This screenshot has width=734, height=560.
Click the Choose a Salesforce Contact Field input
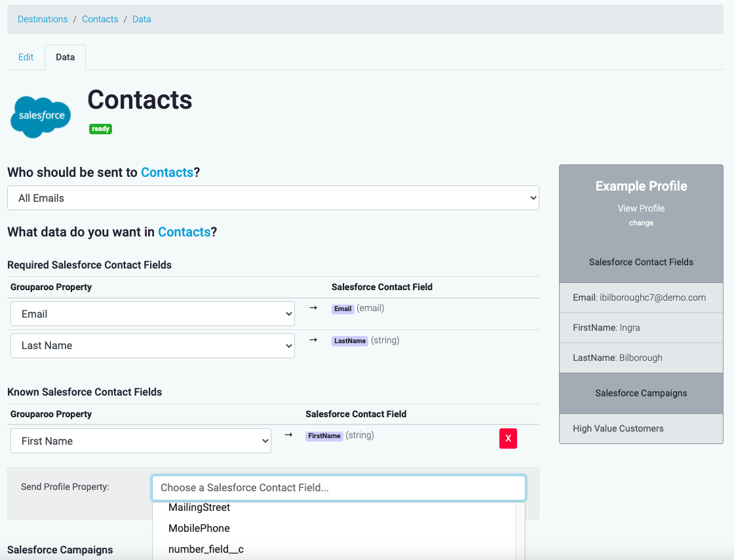coord(338,487)
